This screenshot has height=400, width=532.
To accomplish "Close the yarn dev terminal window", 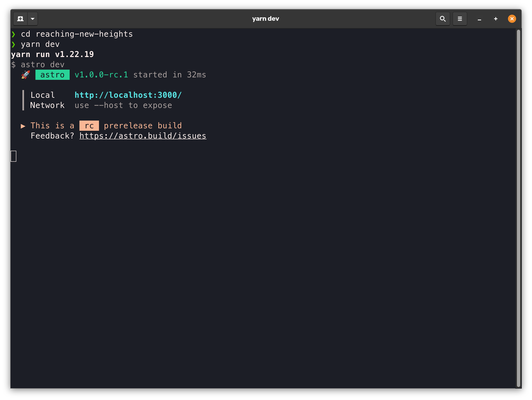I will click(x=512, y=19).
